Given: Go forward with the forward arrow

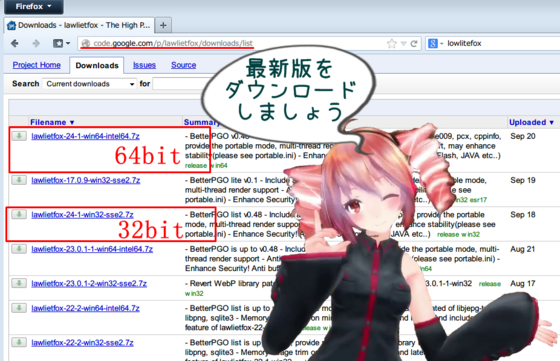Looking at the screenshot, I should coord(36,44).
